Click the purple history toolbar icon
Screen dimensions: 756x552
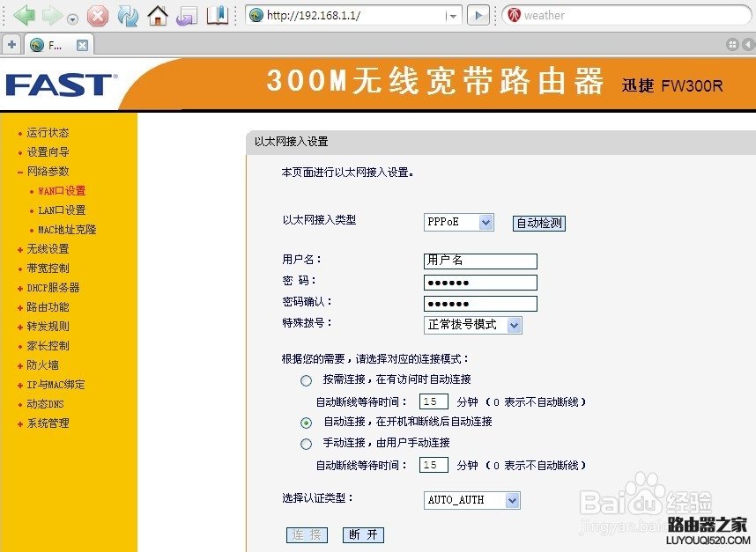point(187,16)
